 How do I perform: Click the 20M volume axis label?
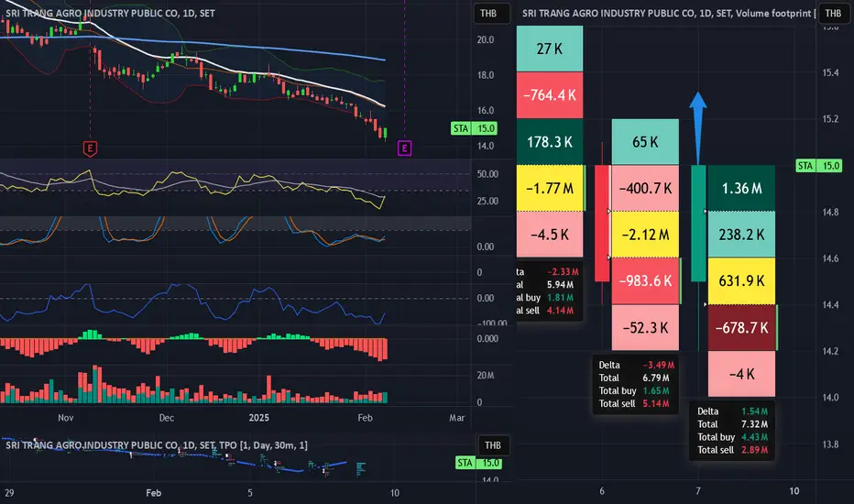pos(486,376)
